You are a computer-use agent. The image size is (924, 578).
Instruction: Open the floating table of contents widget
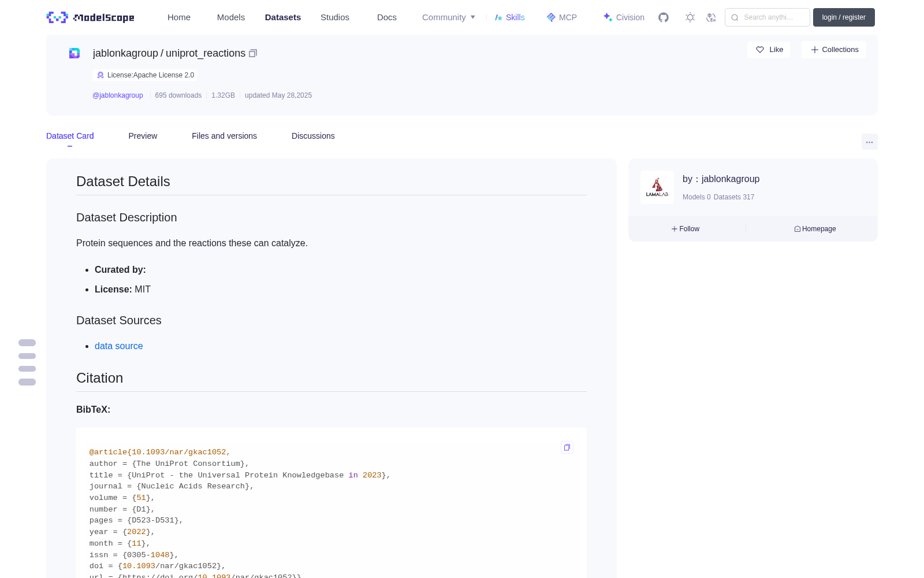pos(27,362)
